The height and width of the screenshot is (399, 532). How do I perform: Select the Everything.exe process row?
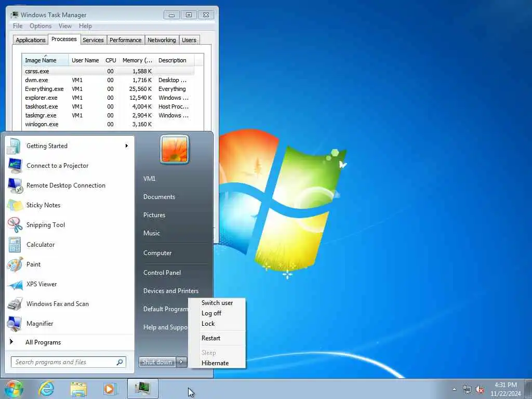pos(109,89)
